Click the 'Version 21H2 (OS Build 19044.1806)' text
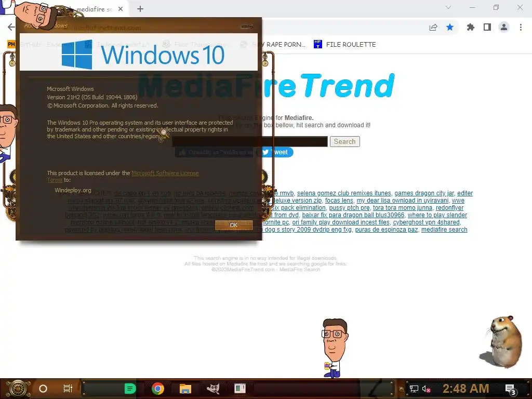The image size is (532, 399). coord(92,97)
